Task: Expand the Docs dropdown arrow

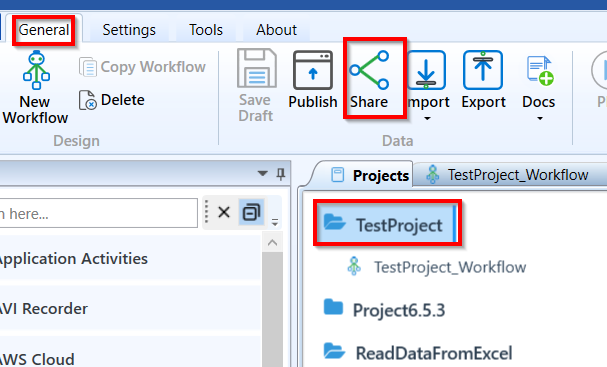Action: pos(540,118)
